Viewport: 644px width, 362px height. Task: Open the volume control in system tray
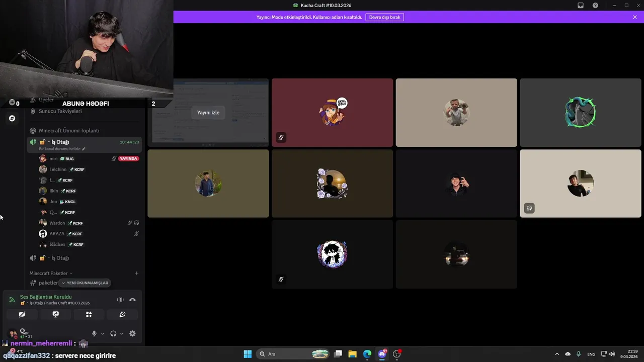[x=612, y=354]
